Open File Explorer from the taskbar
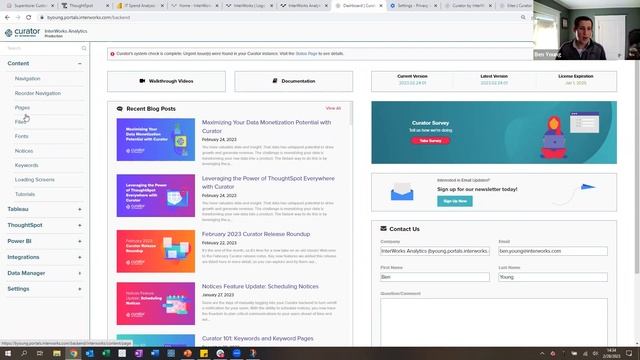Image resolution: width=640 pixels, height=360 pixels. (x=57, y=353)
